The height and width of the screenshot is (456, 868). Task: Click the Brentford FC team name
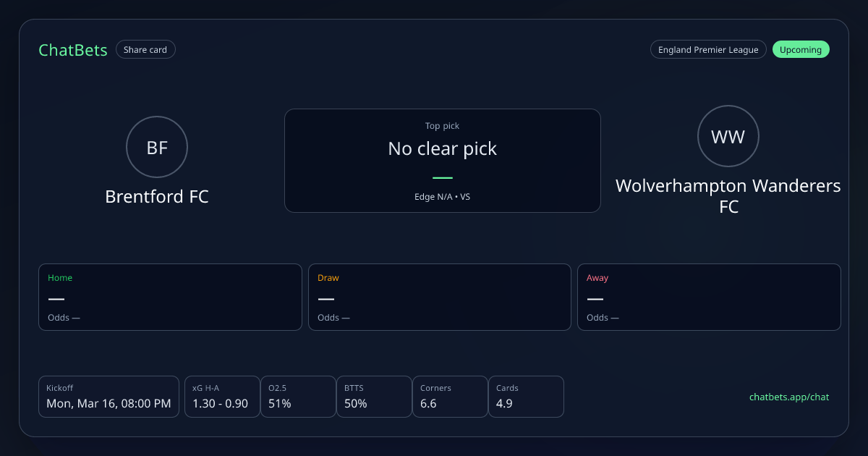[157, 197]
